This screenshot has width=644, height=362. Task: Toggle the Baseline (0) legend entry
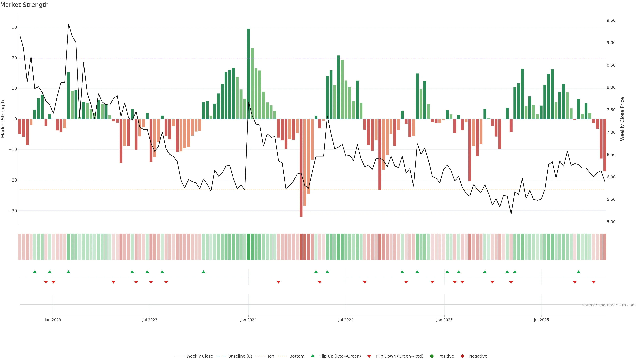(240, 356)
